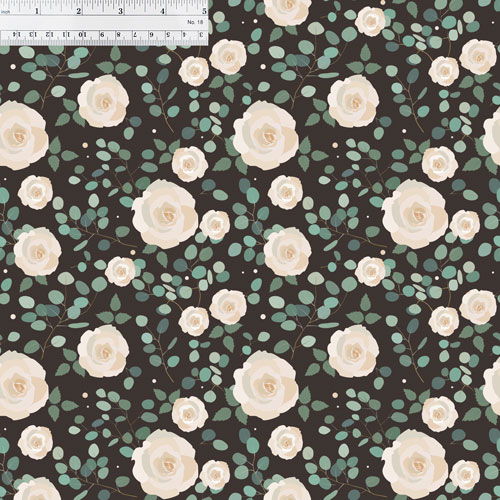Click the 6 centimeter mark on ruler
Image resolution: width=500 pixels, height=500 pixels.
tap(151, 34)
